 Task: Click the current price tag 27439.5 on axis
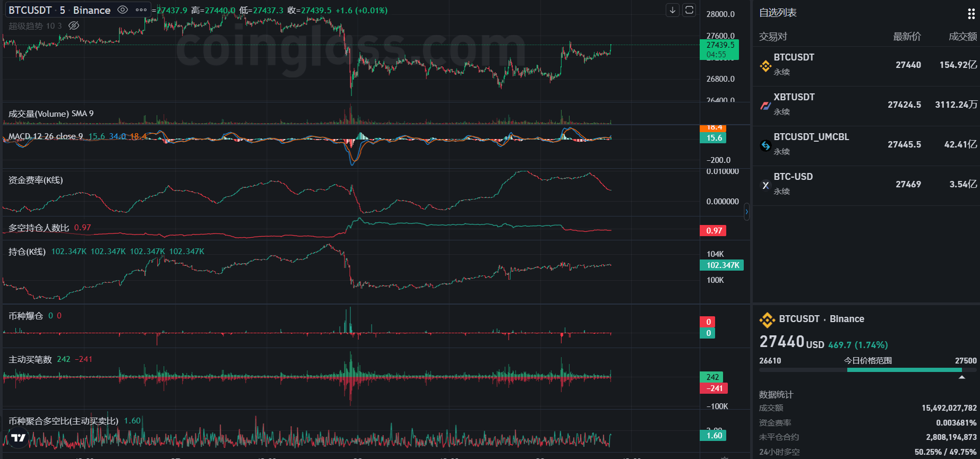[x=719, y=49]
